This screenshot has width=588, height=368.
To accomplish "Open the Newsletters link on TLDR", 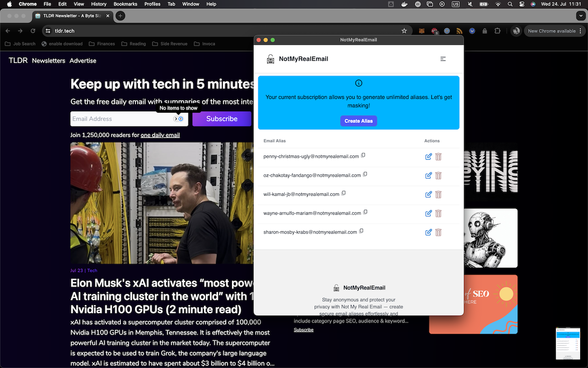I will click(49, 60).
